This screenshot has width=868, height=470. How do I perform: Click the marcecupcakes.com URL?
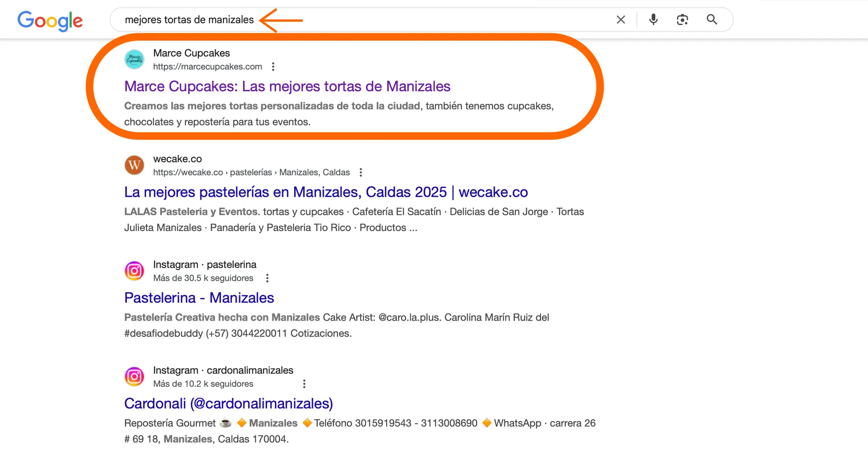[208, 67]
